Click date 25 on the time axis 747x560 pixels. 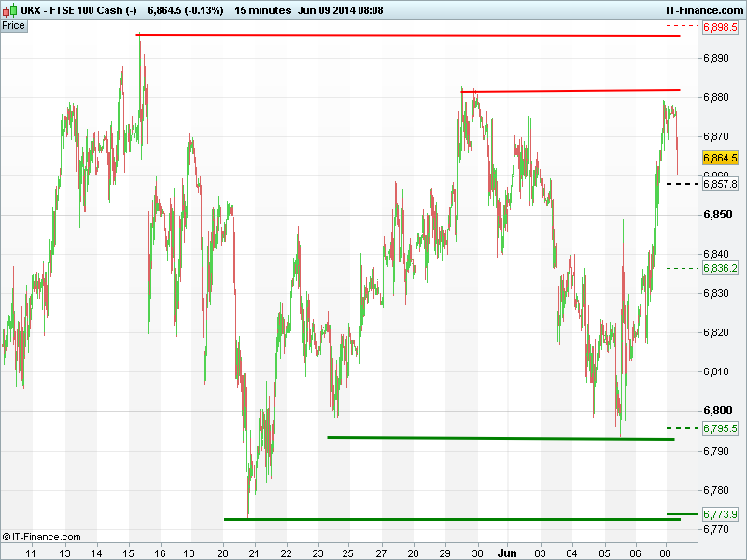click(347, 553)
